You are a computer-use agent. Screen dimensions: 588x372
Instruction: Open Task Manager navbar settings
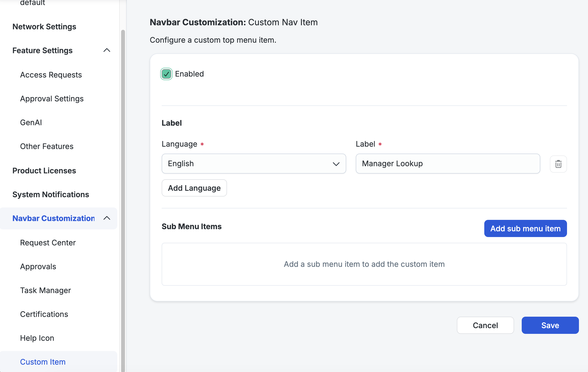click(x=45, y=290)
